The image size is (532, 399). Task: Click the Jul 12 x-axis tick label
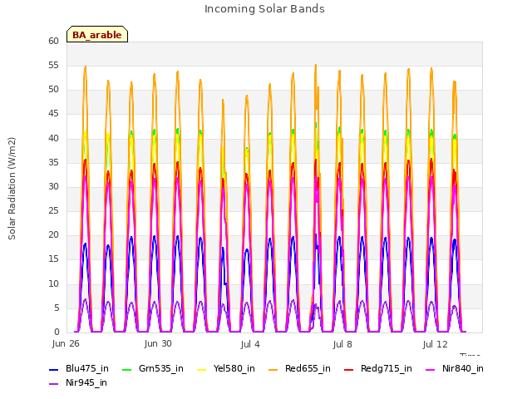[436, 344]
